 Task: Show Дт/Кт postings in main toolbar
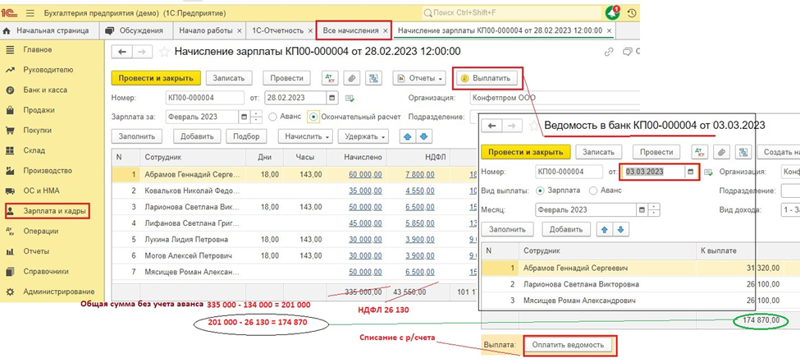(x=330, y=78)
